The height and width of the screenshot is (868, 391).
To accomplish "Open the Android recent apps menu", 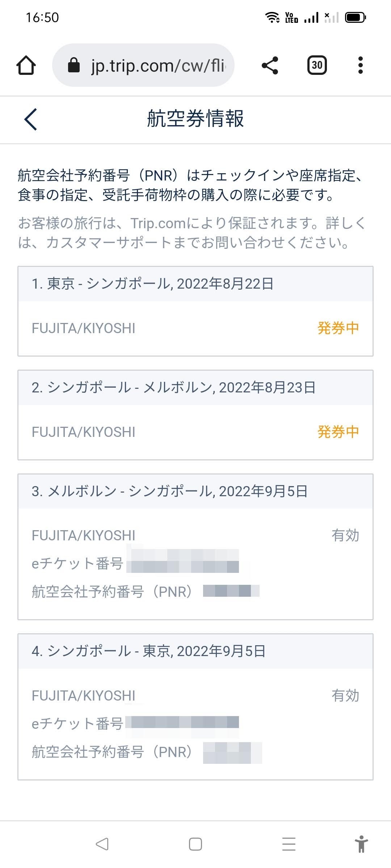I will (x=289, y=844).
